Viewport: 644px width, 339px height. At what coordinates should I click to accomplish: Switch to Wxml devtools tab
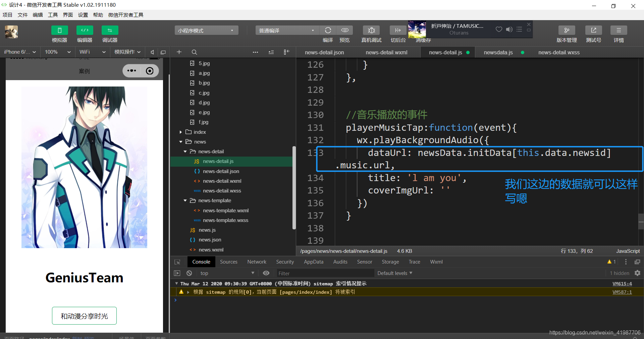(436, 262)
